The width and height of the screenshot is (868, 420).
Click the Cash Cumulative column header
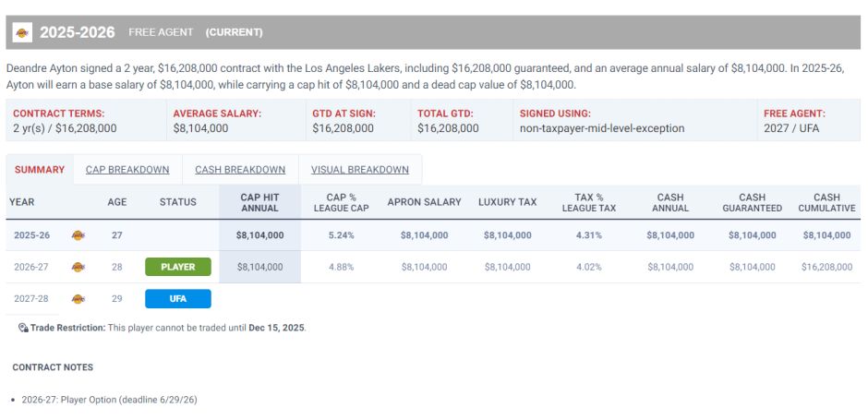tap(826, 202)
